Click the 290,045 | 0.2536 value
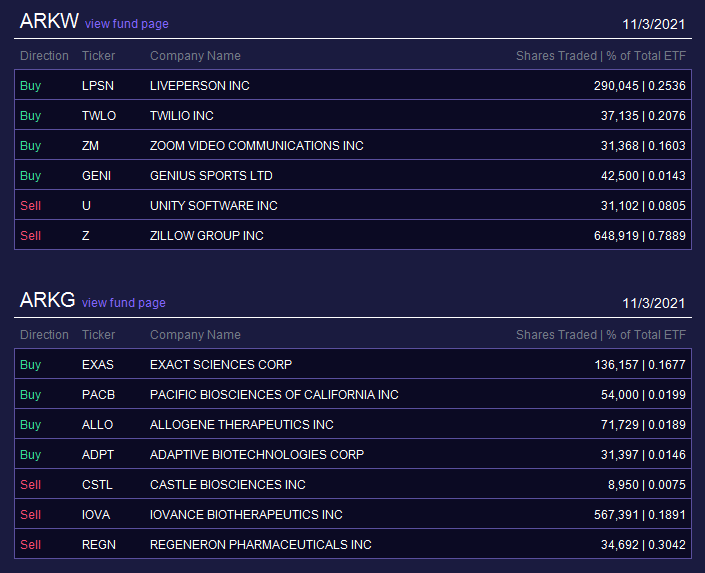This screenshot has height=573, width=705. 639,85
